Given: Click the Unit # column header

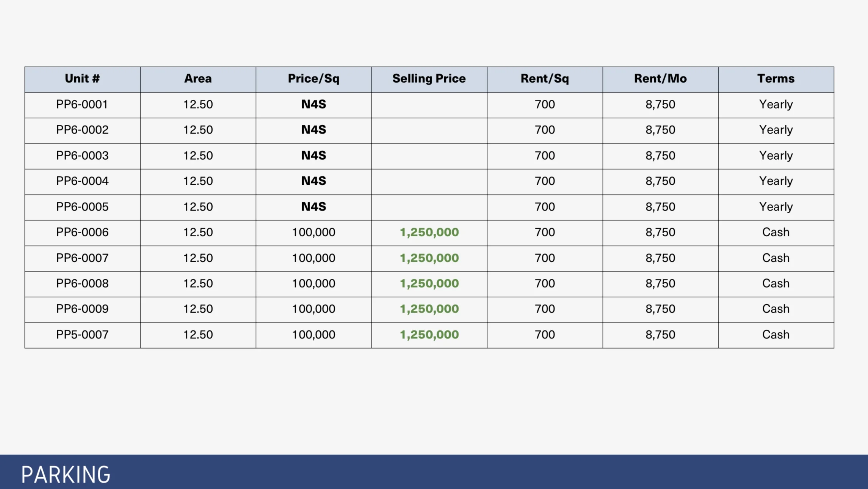Looking at the screenshot, I should [x=82, y=79].
